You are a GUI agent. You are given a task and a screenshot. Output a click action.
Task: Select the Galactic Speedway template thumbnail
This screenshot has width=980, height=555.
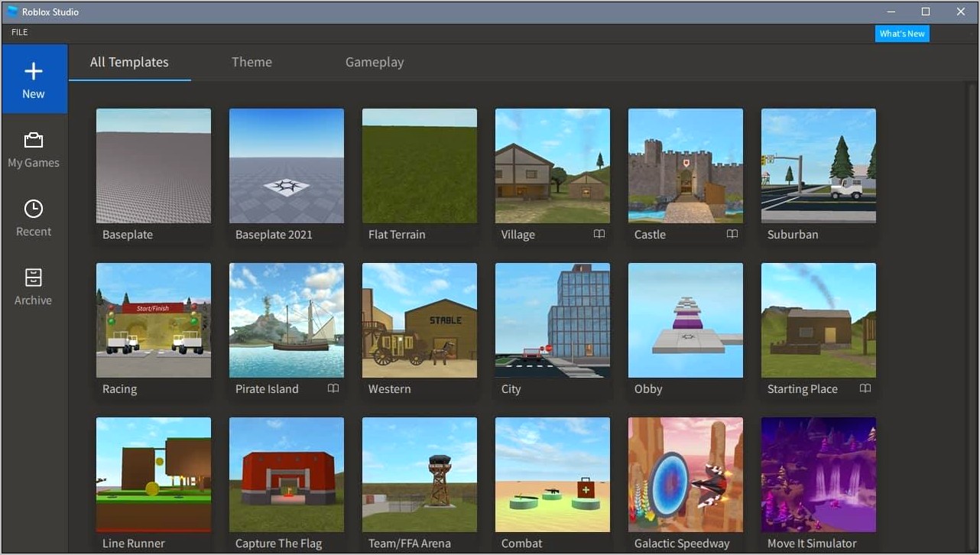point(686,475)
